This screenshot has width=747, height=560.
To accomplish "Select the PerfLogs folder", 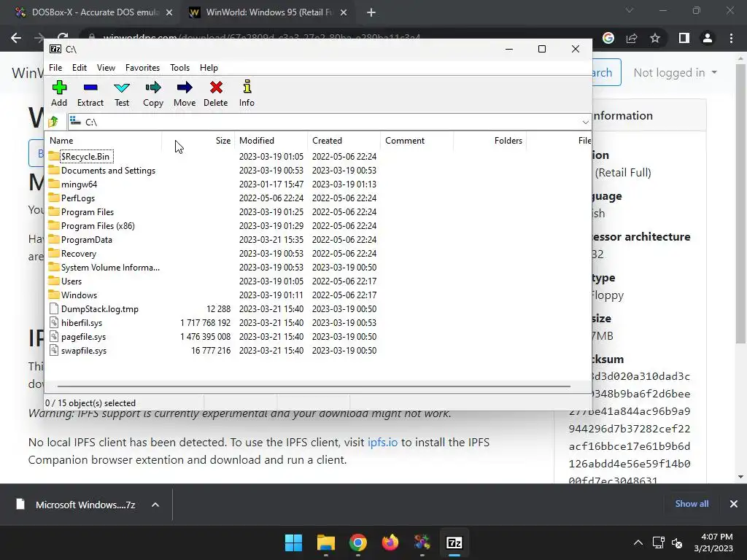I will coord(77,198).
